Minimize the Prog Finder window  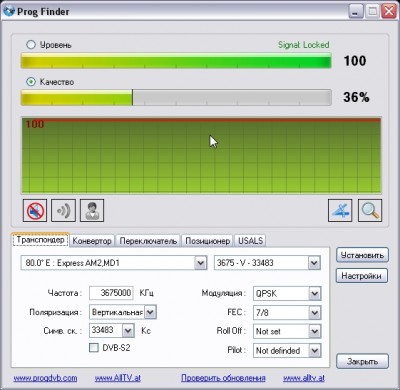coord(356,11)
